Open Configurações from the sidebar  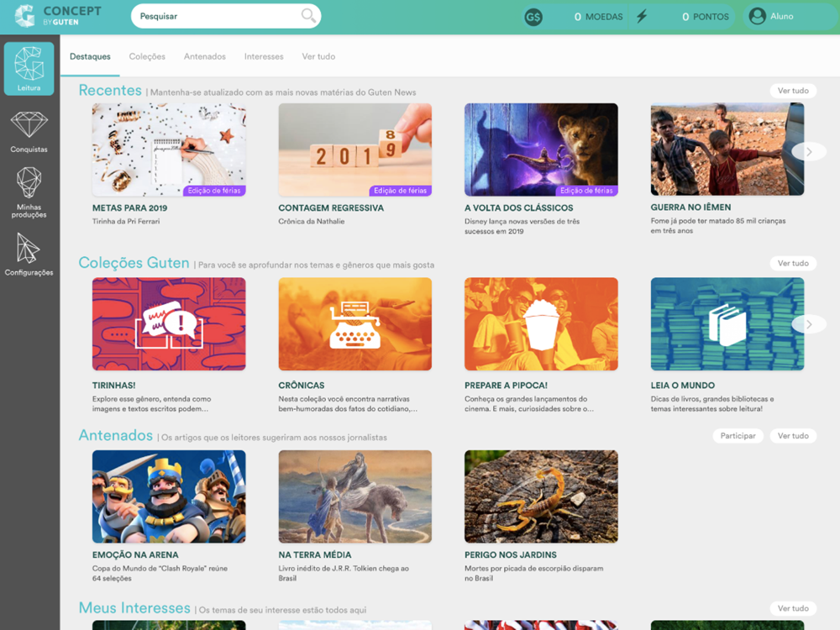(x=29, y=255)
